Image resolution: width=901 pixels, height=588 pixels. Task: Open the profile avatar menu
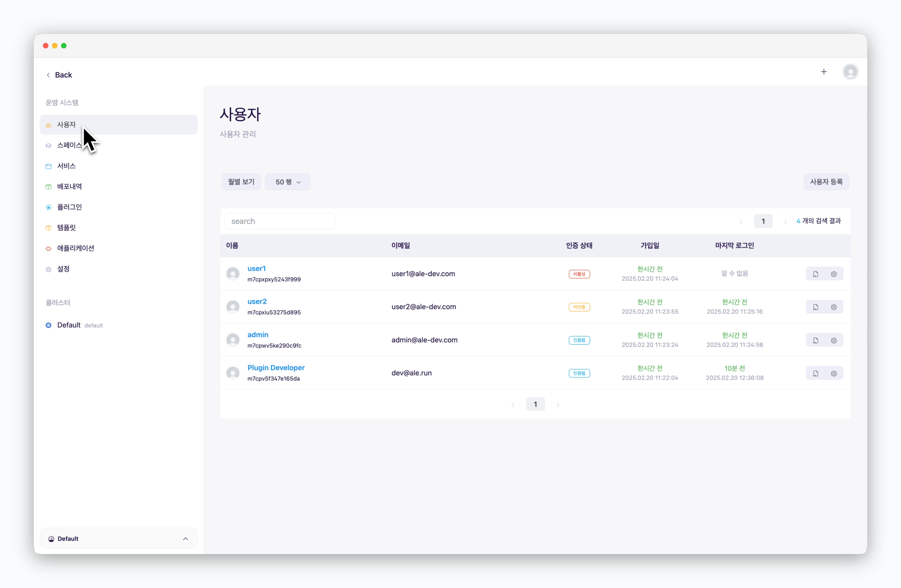850,72
